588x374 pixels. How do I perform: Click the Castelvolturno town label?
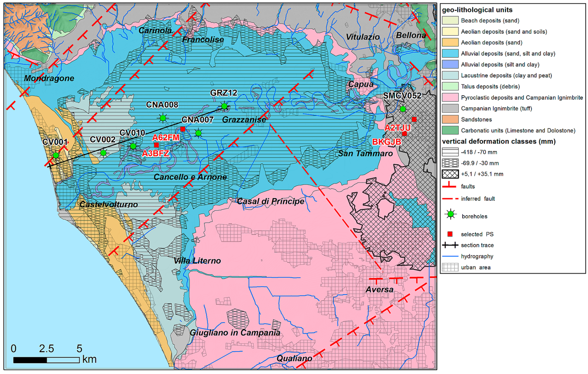click(x=109, y=204)
